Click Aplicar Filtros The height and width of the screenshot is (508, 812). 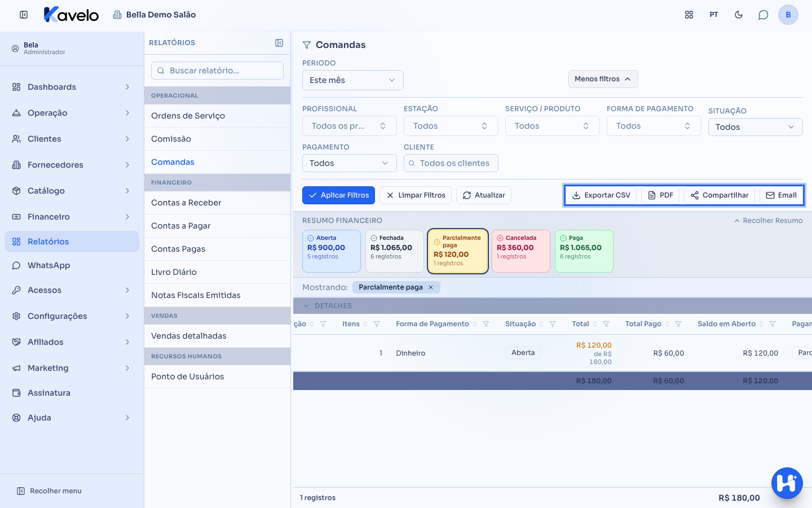pyautogui.click(x=338, y=195)
